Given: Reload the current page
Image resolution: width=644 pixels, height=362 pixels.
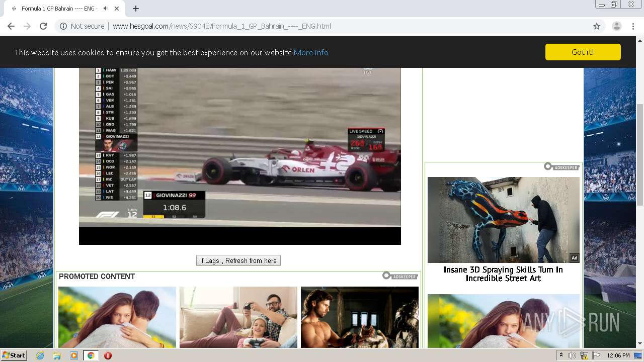Looking at the screenshot, I should click(43, 26).
